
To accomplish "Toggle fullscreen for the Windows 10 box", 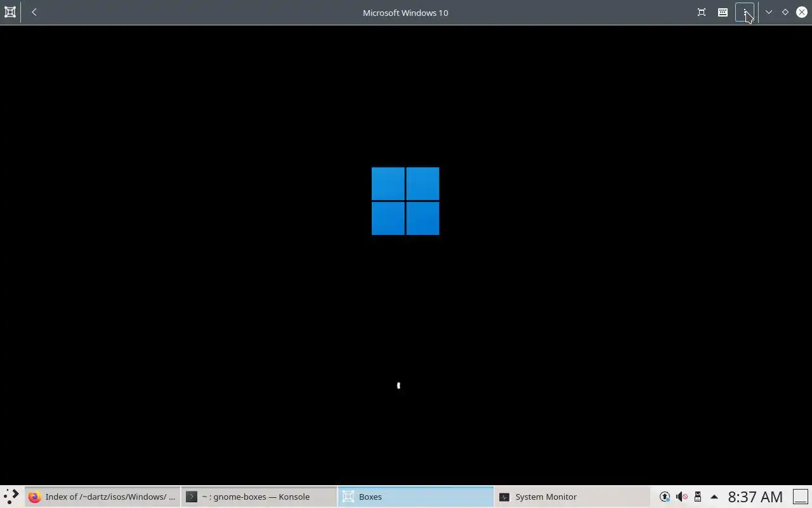I will point(702,12).
